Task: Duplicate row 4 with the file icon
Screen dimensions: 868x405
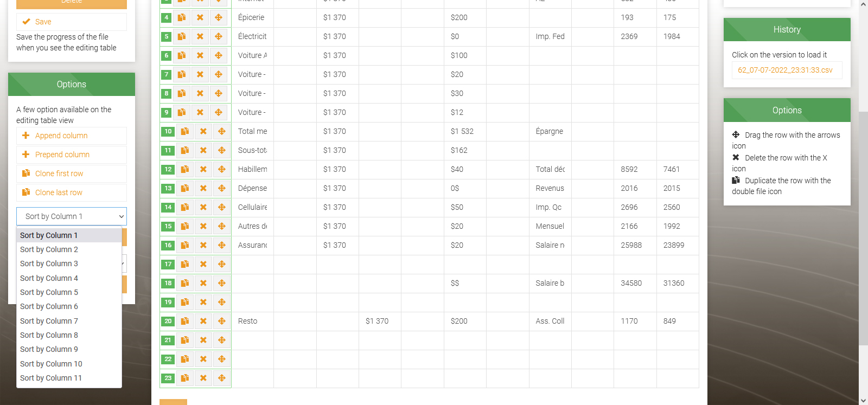Action: coord(182,17)
